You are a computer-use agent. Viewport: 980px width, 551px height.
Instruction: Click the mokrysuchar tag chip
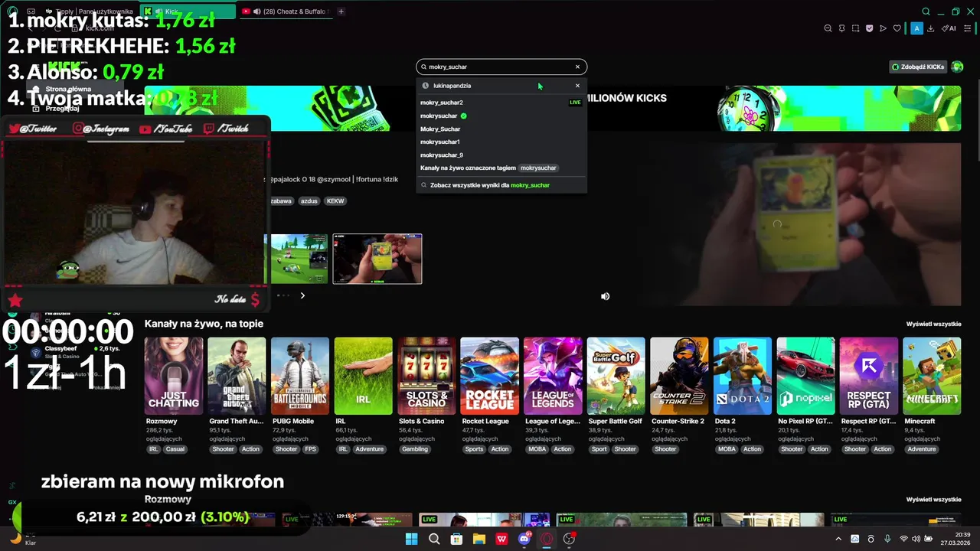point(538,168)
